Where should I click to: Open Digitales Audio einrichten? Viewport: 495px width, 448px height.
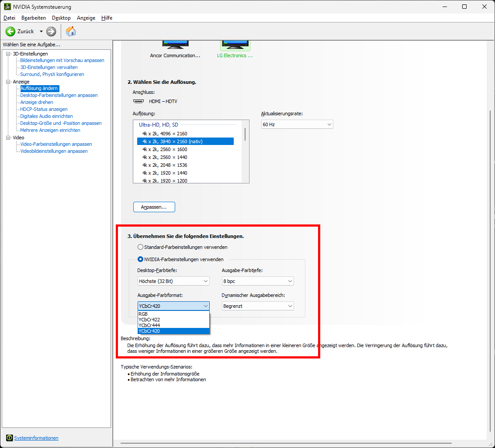coord(46,116)
